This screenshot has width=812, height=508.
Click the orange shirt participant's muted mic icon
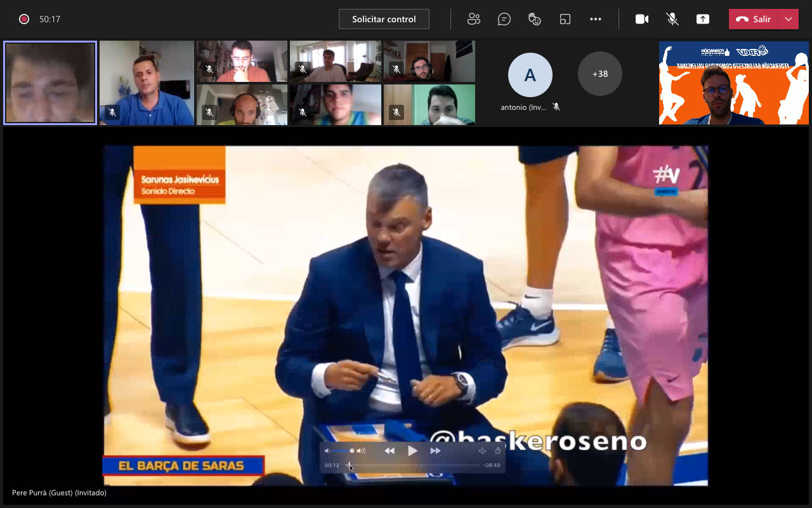(209, 69)
